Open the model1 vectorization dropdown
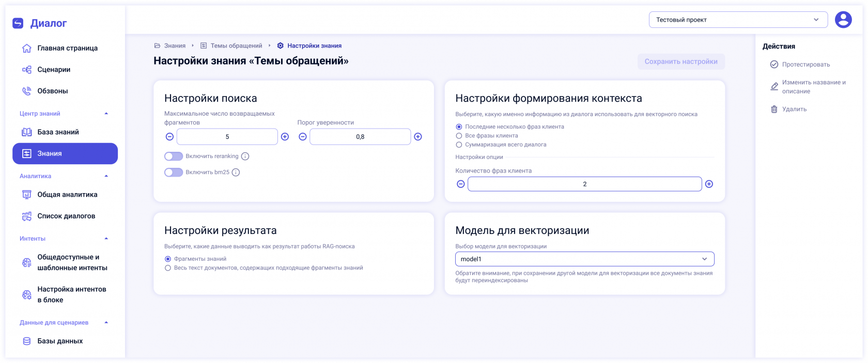868x363 pixels. (x=584, y=259)
